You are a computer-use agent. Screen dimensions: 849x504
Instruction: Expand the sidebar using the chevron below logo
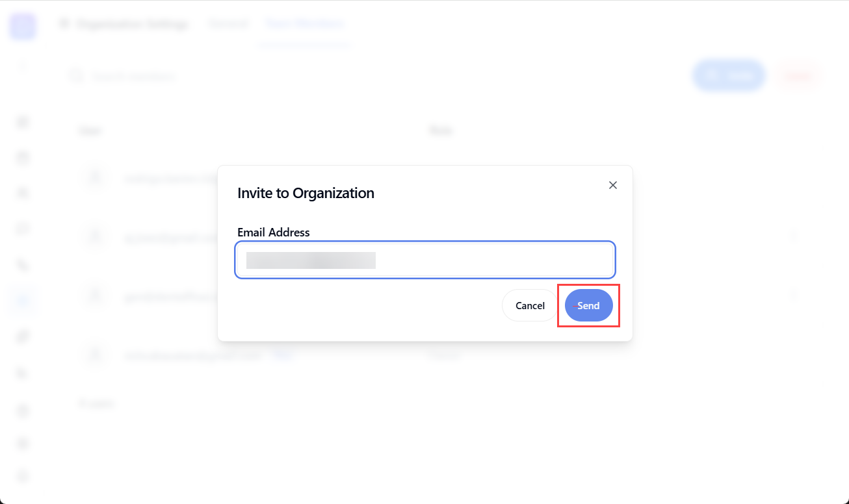pos(23,66)
